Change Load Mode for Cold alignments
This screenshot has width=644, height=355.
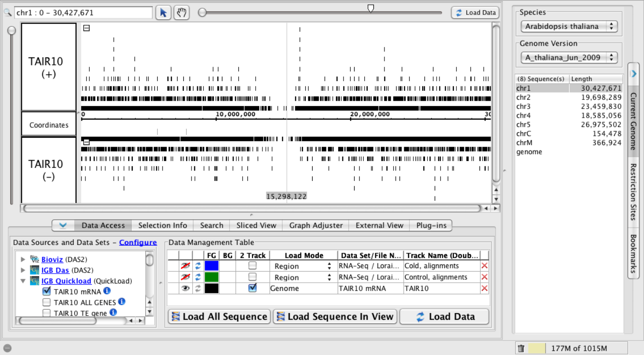coord(303,266)
